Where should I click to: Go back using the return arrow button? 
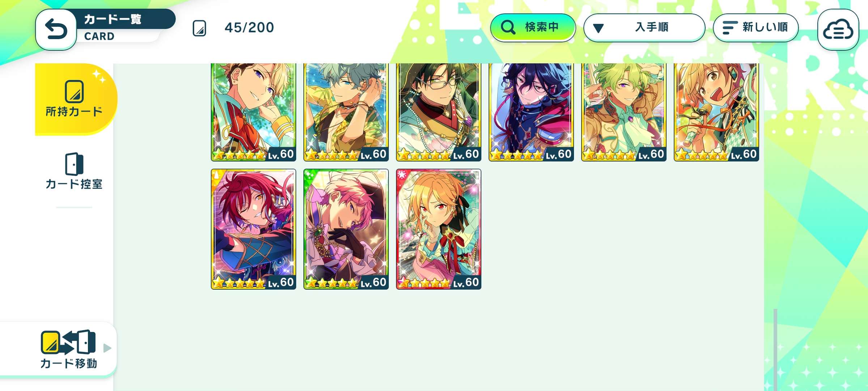pyautogui.click(x=56, y=30)
